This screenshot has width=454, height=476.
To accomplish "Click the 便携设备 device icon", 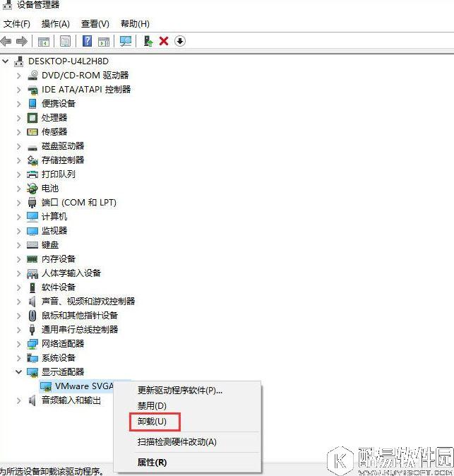I will [x=32, y=104].
